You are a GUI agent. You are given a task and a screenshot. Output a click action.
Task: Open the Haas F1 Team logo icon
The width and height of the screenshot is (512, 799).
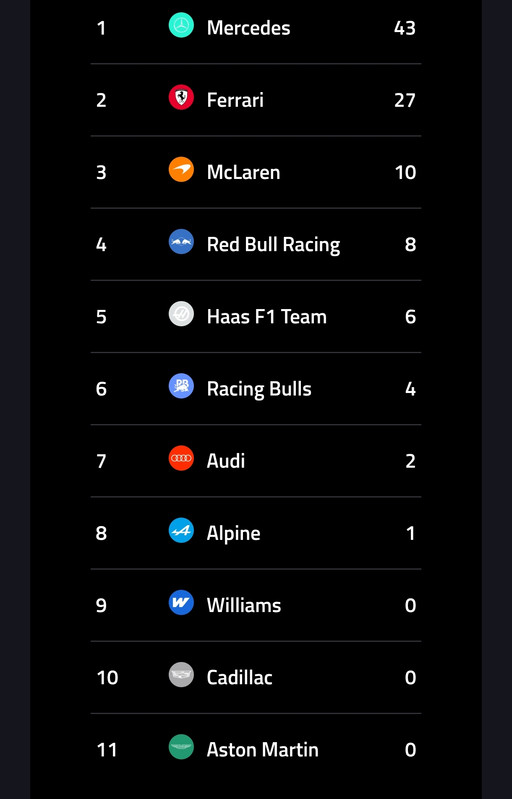[181, 314]
